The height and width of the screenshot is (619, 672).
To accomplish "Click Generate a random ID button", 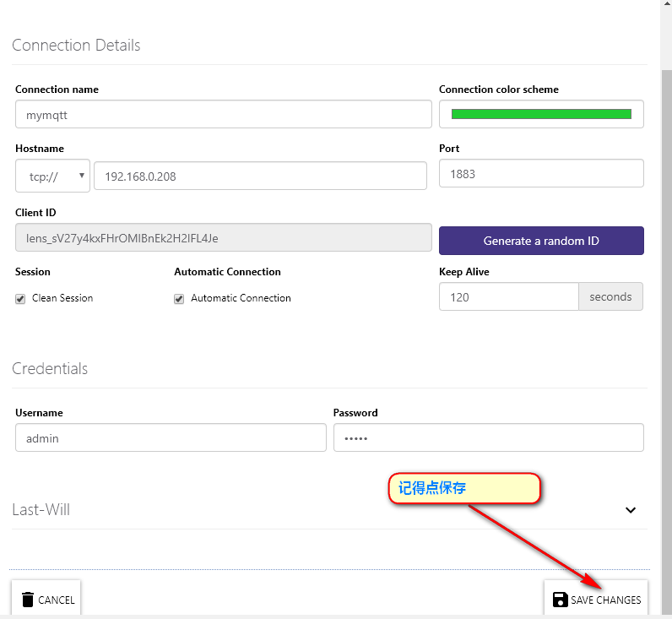I will point(541,241).
